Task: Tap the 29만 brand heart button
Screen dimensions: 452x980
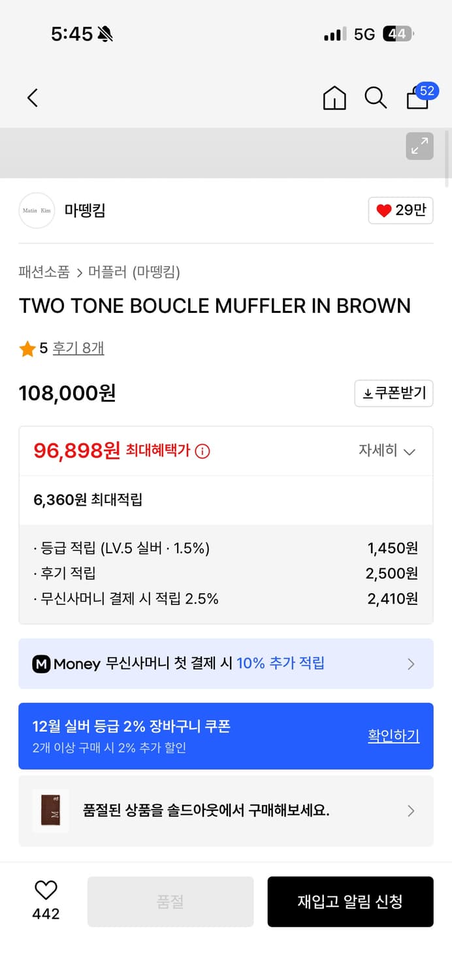Action: pyautogui.click(x=400, y=210)
